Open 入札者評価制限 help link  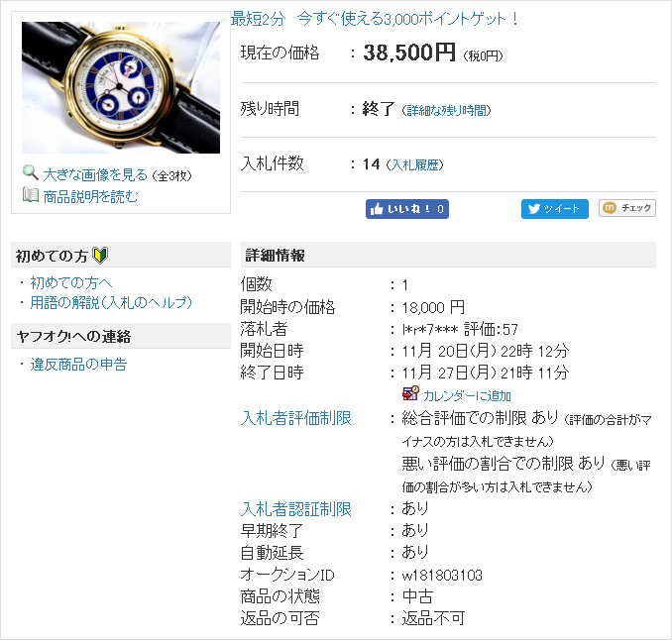296,418
